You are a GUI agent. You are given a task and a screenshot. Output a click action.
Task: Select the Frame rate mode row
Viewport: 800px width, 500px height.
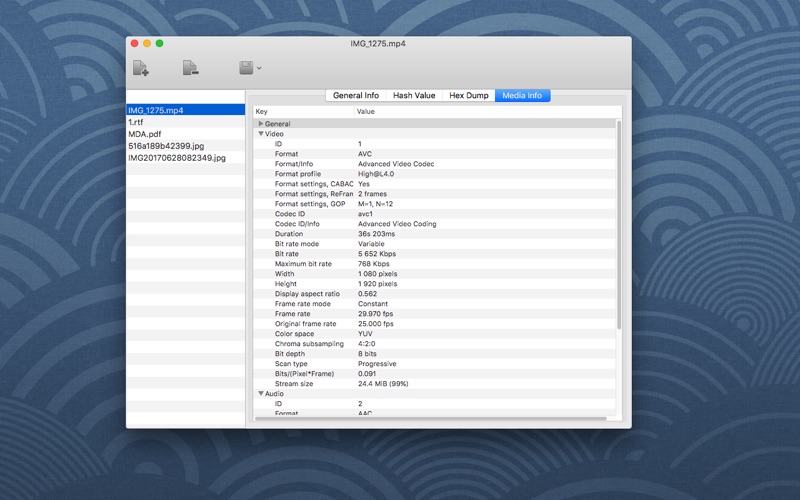(x=435, y=304)
